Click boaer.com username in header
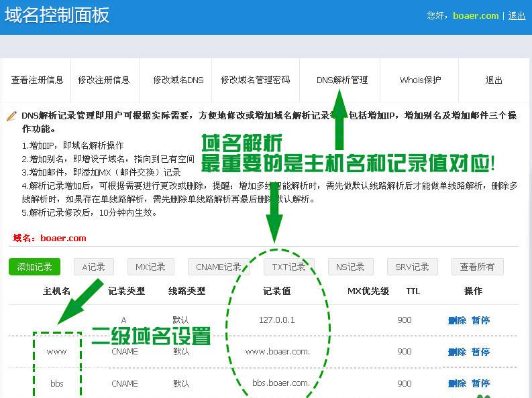The width and height of the screenshot is (532, 398). click(476, 15)
